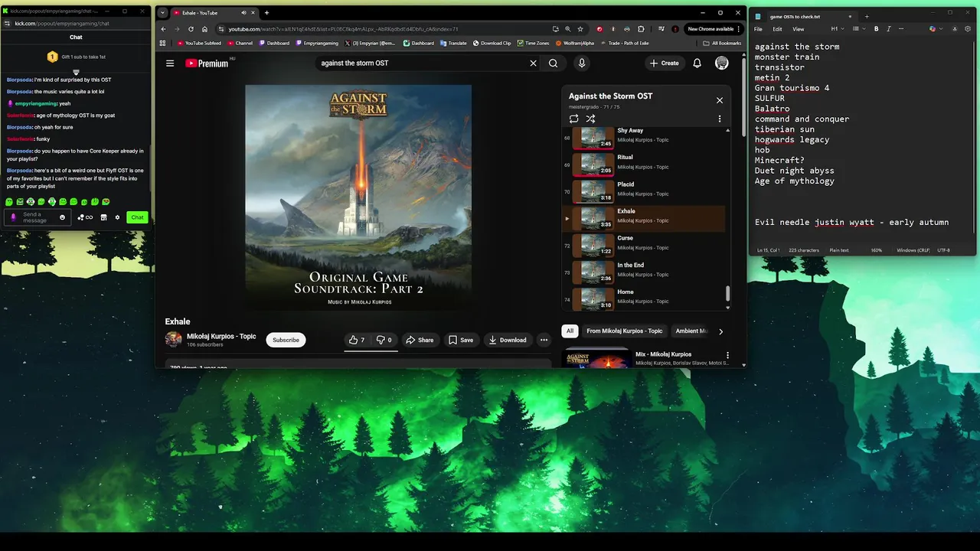This screenshot has height=551, width=980.
Task: Open Mikołaj Kurpios - Topic channel name link
Action: point(221,336)
